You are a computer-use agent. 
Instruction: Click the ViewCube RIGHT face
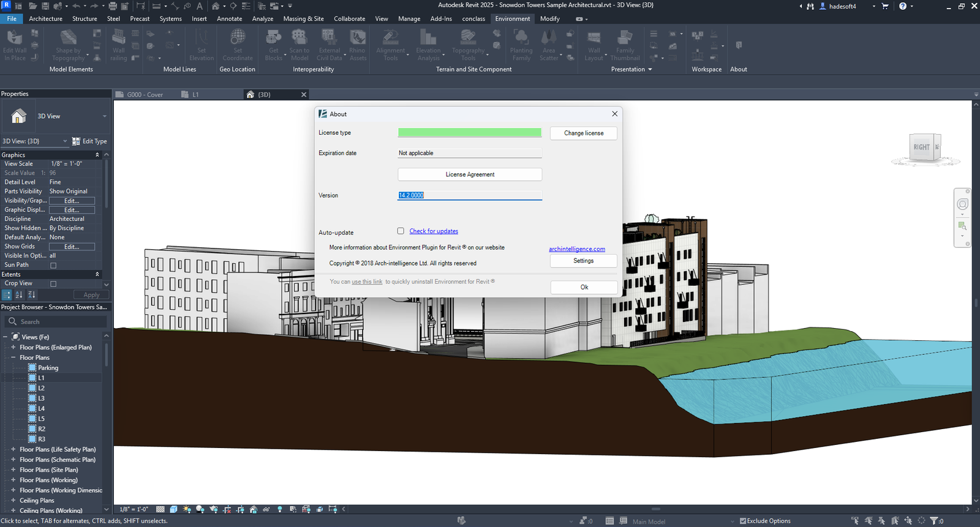click(x=921, y=148)
